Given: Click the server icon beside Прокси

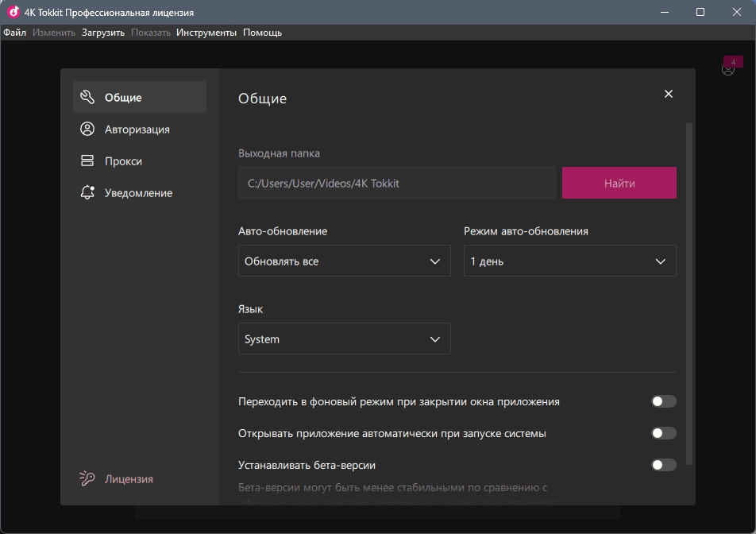Looking at the screenshot, I should tap(87, 161).
